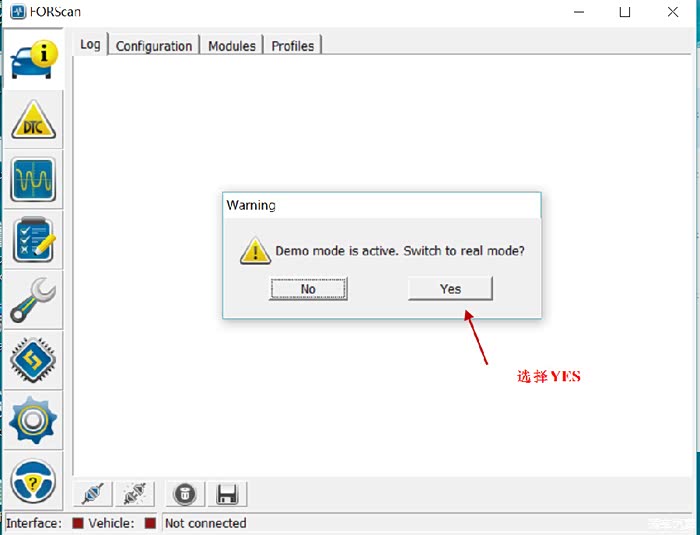
Task: Click the save log floppy disk icon
Action: [226, 494]
